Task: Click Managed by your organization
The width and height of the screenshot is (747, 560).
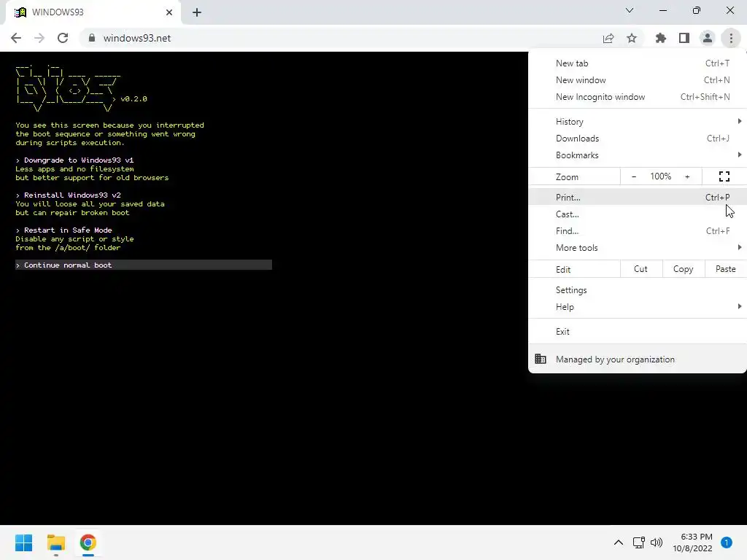Action: point(638,359)
